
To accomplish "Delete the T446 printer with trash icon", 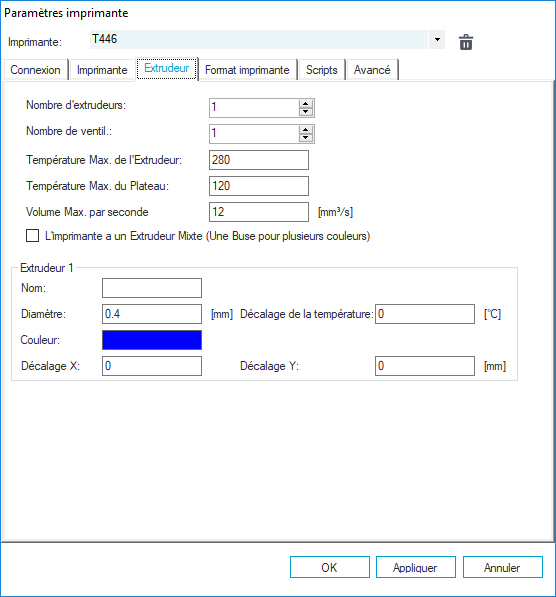I will (x=466, y=42).
